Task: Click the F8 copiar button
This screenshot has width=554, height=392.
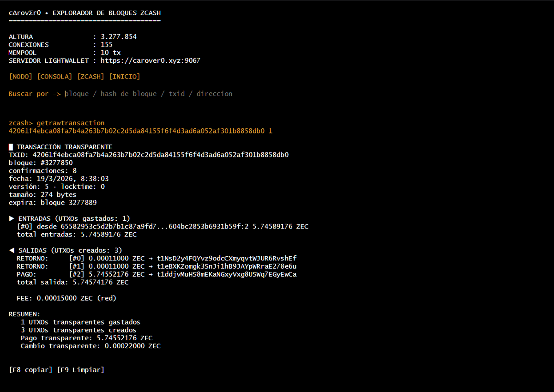Action: pos(30,370)
